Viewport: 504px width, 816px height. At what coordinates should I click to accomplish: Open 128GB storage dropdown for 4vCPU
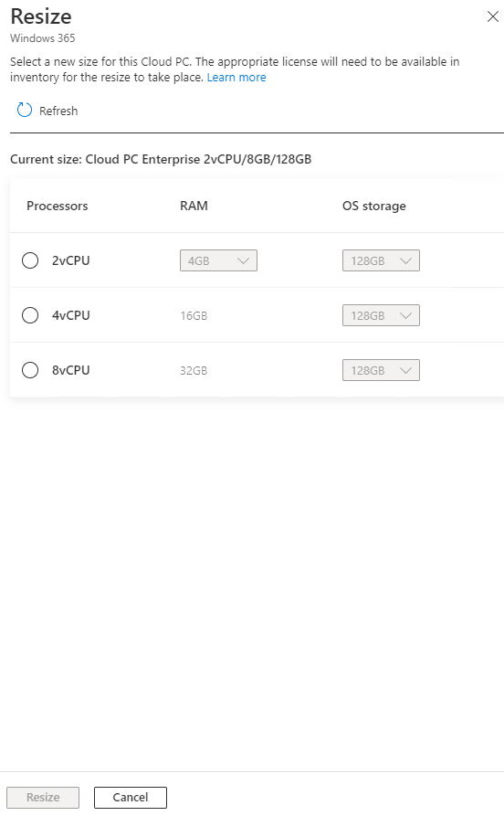(x=381, y=315)
